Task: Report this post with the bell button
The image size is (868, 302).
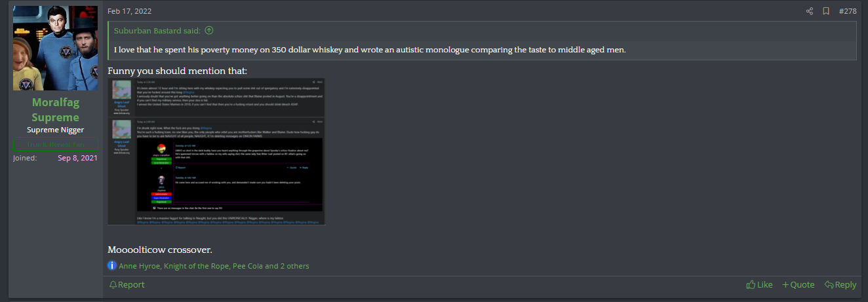Action: 127,284
